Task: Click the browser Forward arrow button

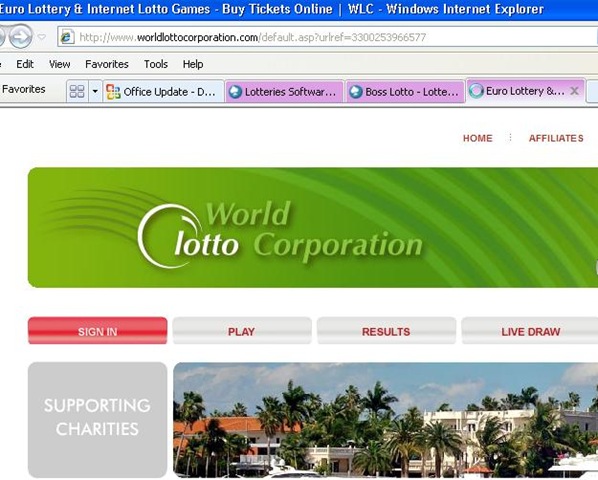Action: (x=21, y=37)
